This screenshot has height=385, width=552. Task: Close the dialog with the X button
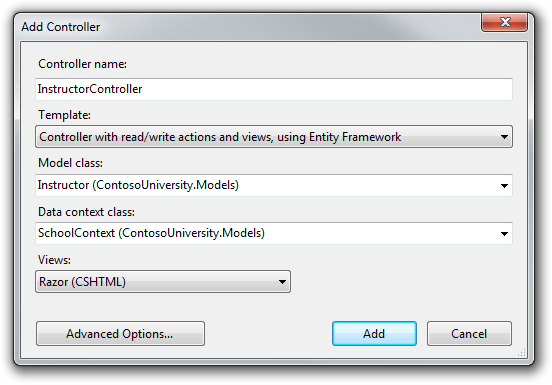pos(504,22)
